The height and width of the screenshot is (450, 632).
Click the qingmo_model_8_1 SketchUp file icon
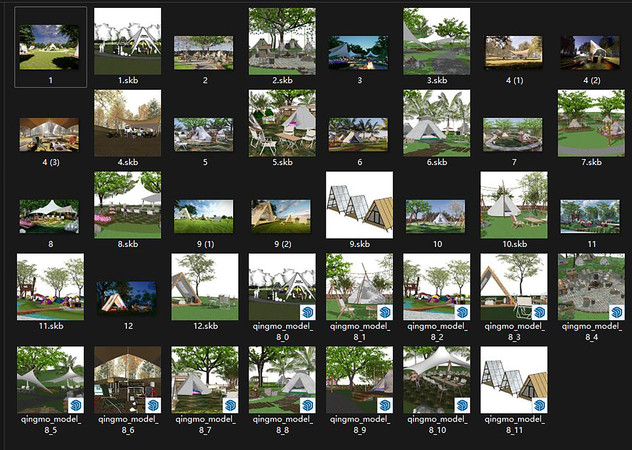[359, 287]
